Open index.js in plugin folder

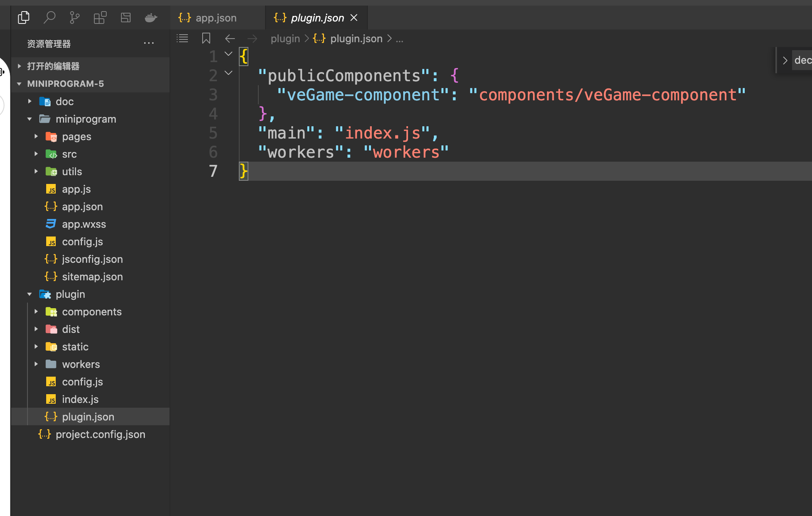(x=80, y=399)
